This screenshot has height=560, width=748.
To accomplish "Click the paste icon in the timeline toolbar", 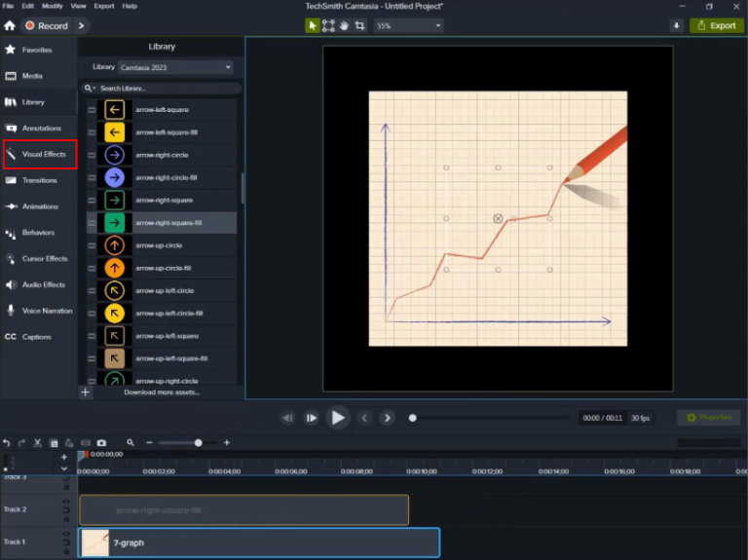I will pyautogui.click(x=69, y=443).
